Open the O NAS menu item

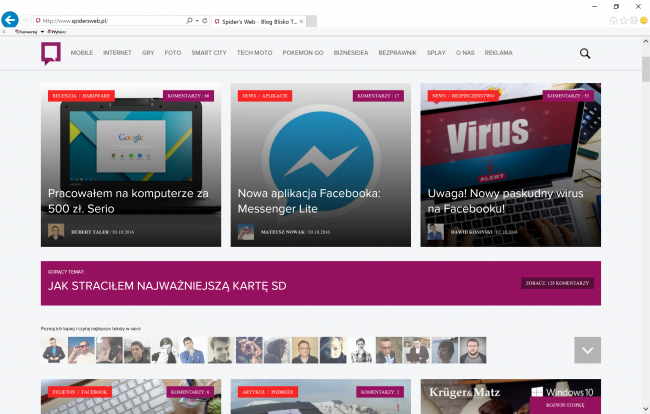click(x=465, y=53)
